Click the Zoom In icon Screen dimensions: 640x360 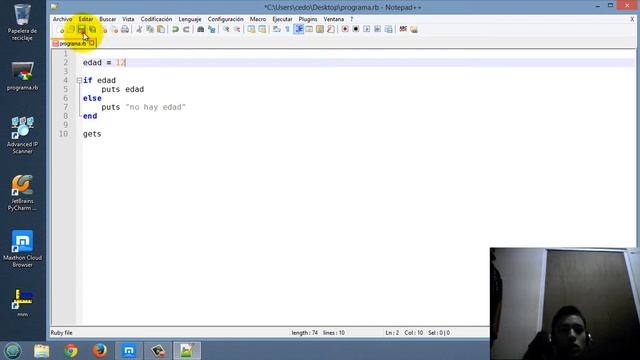click(226, 29)
